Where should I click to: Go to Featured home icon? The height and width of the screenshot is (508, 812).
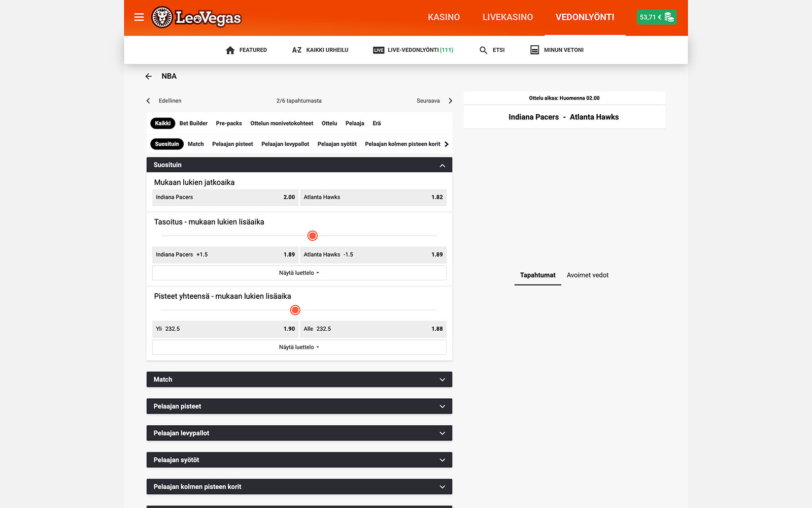230,50
